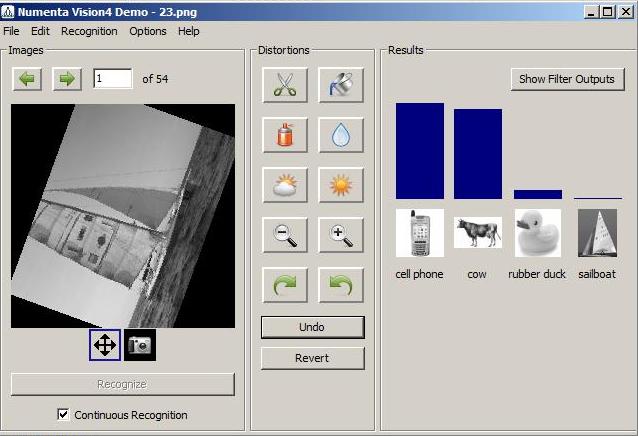Go to the previous image with green left arrow
Image resolution: width=638 pixels, height=436 pixels.
[x=27, y=79]
